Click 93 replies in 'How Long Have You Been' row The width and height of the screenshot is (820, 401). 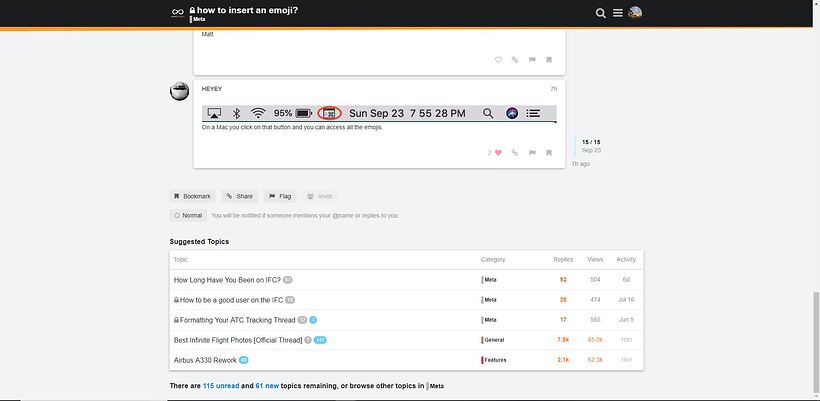click(563, 280)
